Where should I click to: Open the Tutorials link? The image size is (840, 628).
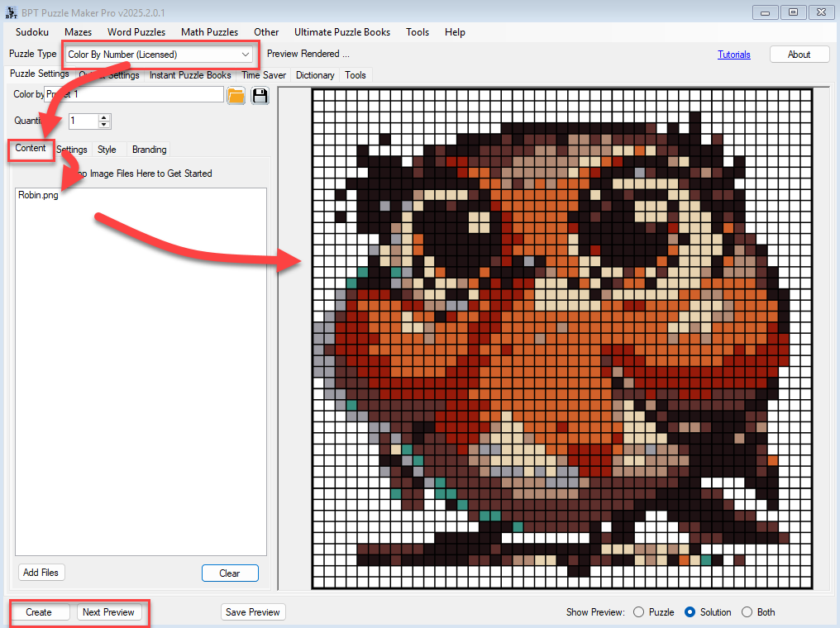point(733,55)
